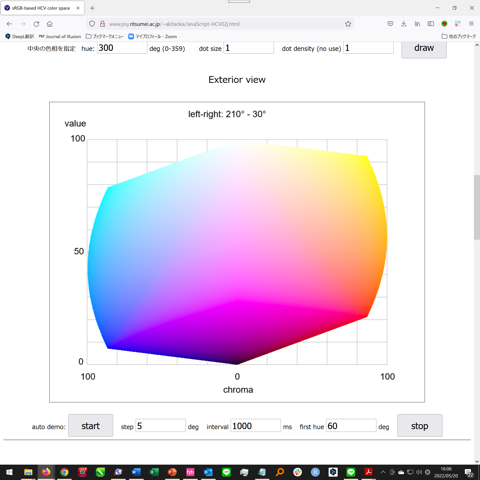This screenshot has height=480, width=480.
Task: Show tracking protection shield info
Action: click(92, 24)
